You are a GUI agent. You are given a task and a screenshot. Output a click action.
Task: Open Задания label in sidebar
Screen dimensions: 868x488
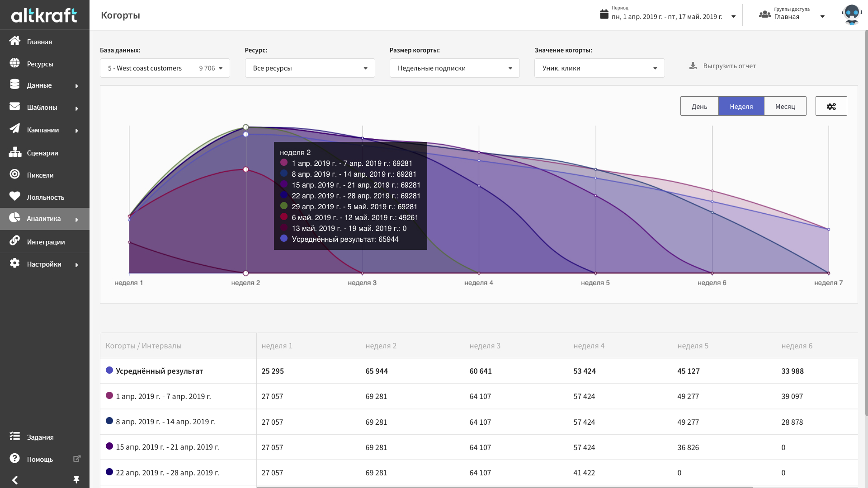[40, 437]
